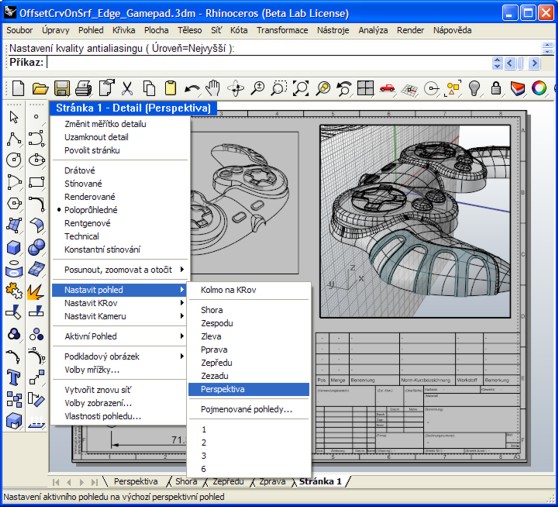Click the Copy icon in toolbar
The height and width of the screenshot is (507, 558).
tap(149, 88)
